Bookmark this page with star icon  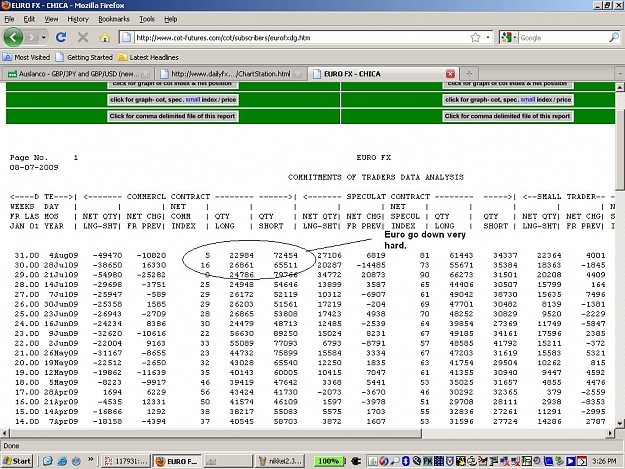click(x=475, y=37)
